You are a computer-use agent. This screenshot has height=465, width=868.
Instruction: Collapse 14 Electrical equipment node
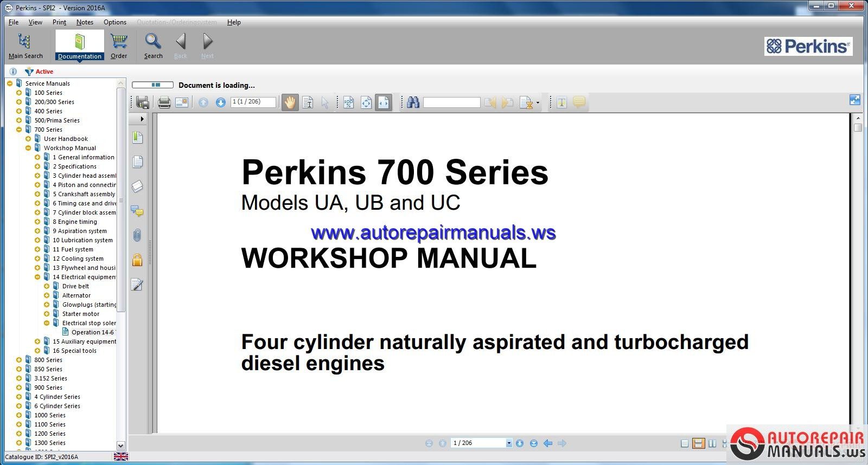[x=37, y=277]
